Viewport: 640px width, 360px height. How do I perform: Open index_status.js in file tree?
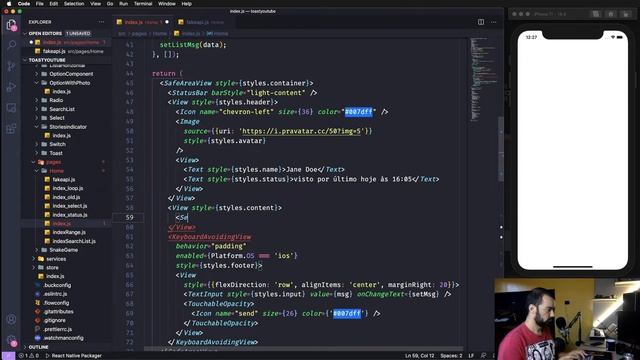pyautogui.click(x=70, y=215)
